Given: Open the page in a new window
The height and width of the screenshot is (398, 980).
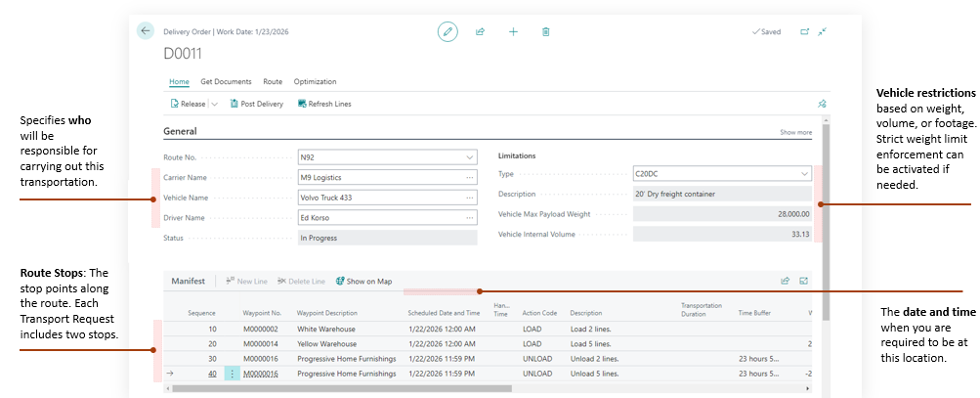Looking at the screenshot, I should pyautogui.click(x=804, y=31).
